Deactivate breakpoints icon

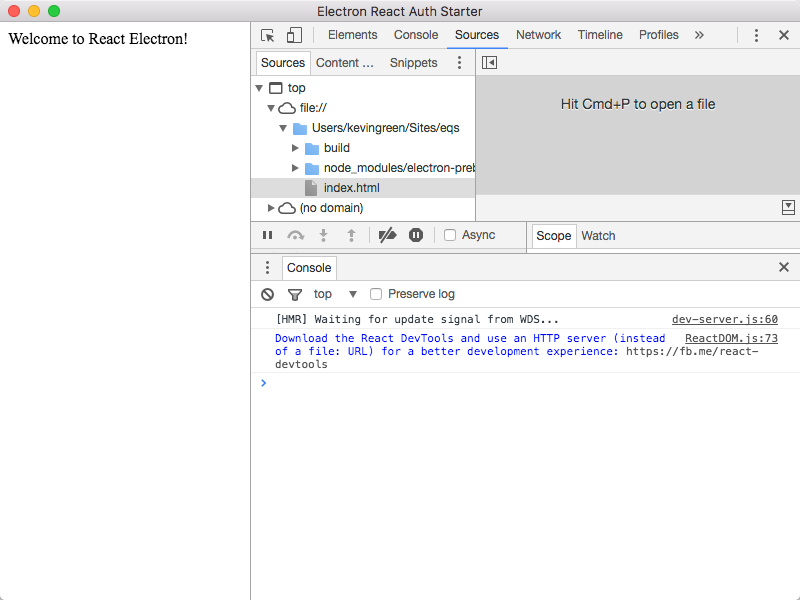click(387, 235)
